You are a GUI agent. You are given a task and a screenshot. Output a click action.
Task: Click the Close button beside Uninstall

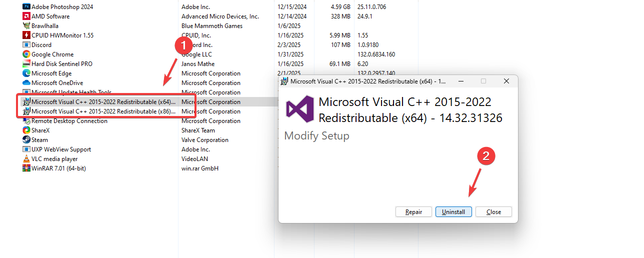point(493,212)
